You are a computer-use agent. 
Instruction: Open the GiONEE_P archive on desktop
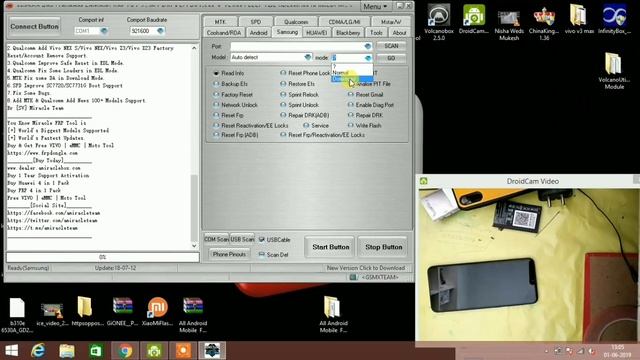pyautogui.click(x=122, y=311)
